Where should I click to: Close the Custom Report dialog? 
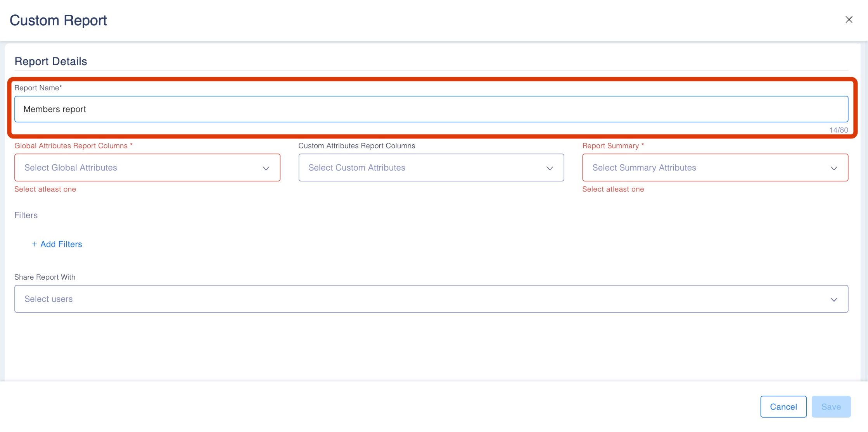[x=849, y=19]
